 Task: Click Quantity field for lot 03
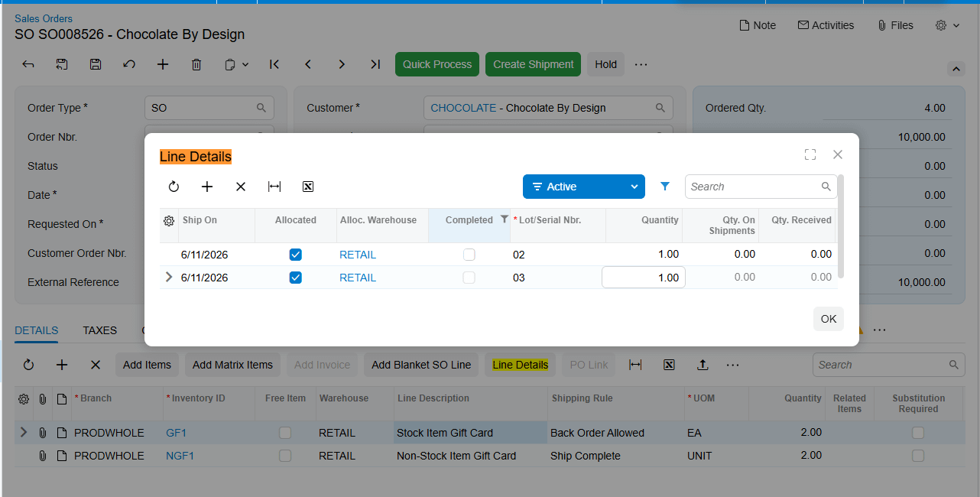644,278
